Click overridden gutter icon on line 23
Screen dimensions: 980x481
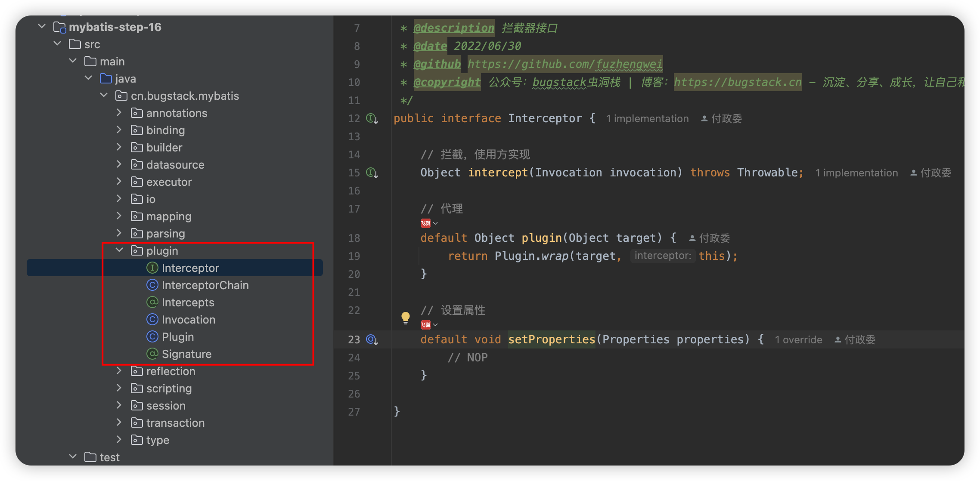tap(372, 339)
